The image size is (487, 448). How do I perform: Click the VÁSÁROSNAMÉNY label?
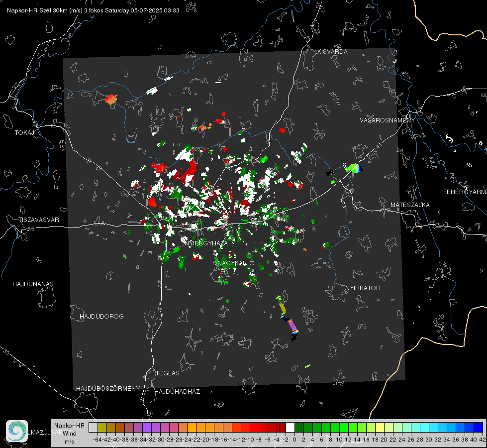pos(388,120)
